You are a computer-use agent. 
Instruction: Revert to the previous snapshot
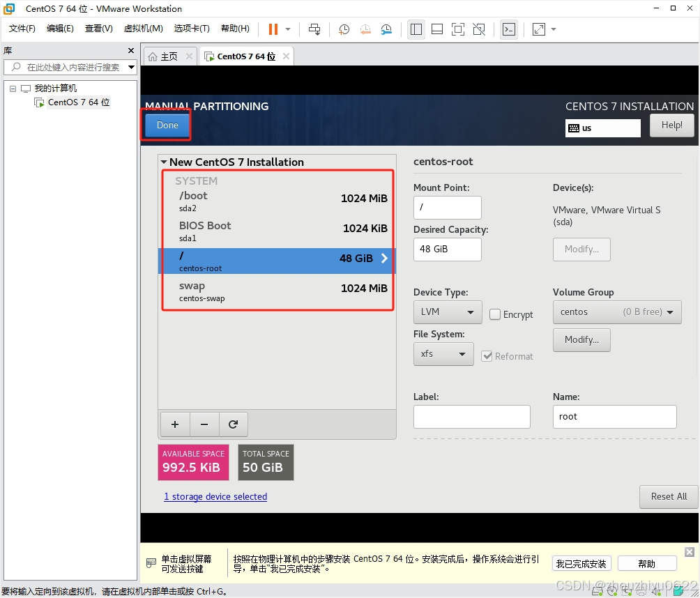click(365, 29)
